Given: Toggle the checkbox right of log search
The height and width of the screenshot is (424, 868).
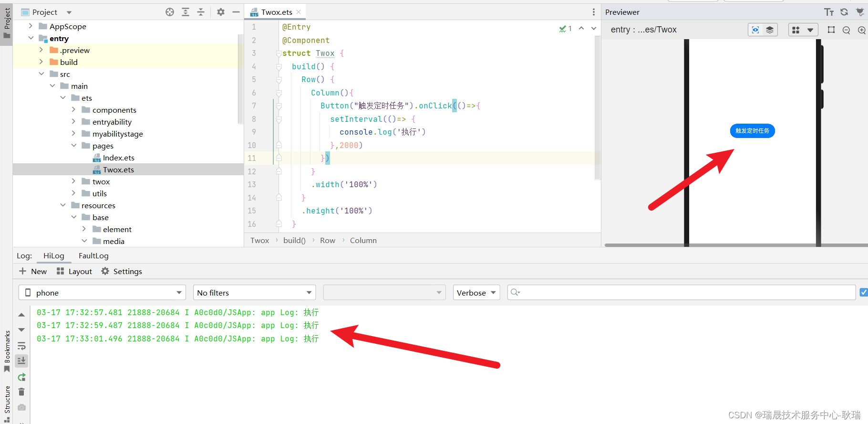Looking at the screenshot, I should point(864,292).
